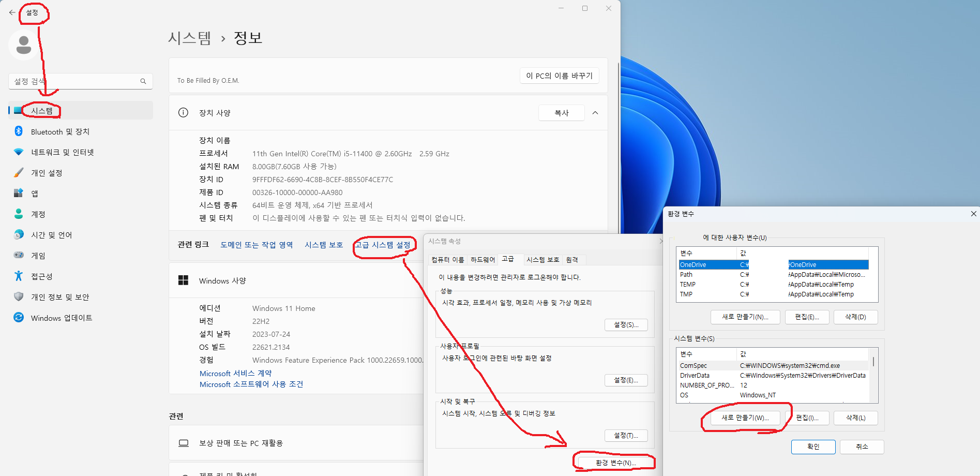The width and height of the screenshot is (980, 476).
Task: Select the TEMP user variable row
Action: tap(774, 284)
